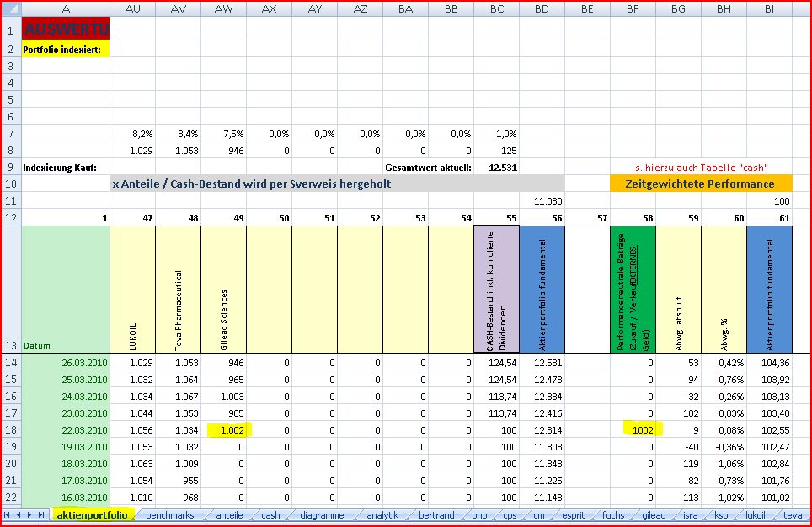
Task: Open the analytik sheet tab
Action: pyautogui.click(x=382, y=514)
